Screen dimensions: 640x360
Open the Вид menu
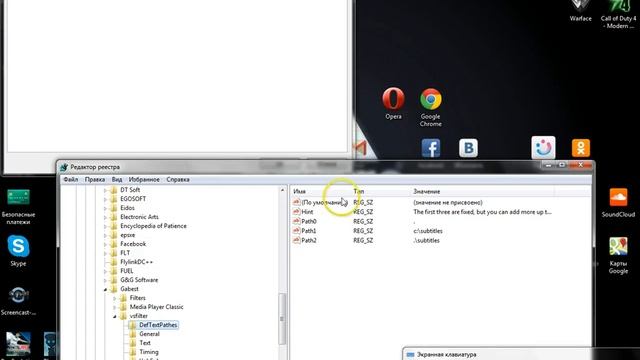pos(117,180)
